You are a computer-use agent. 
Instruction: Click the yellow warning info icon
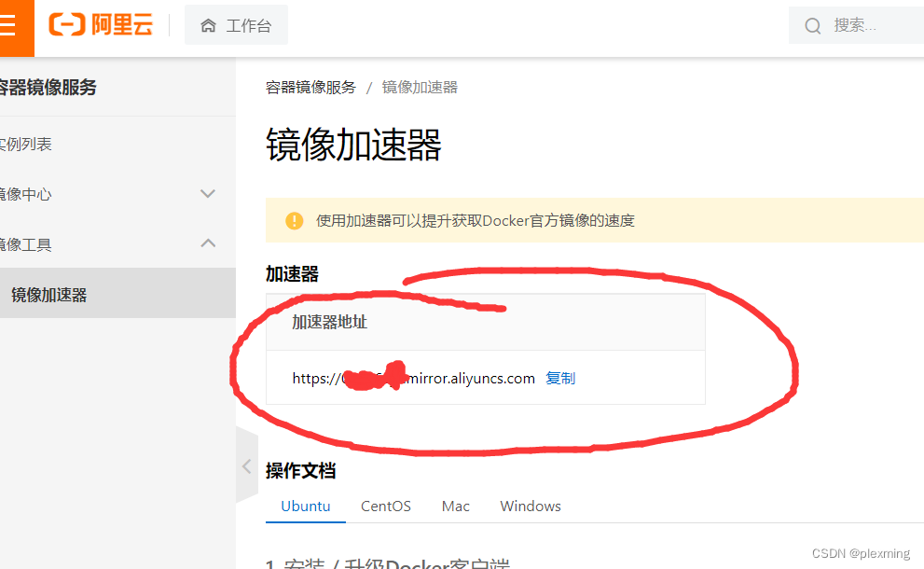pyautogui.click(x=294, y=221)
